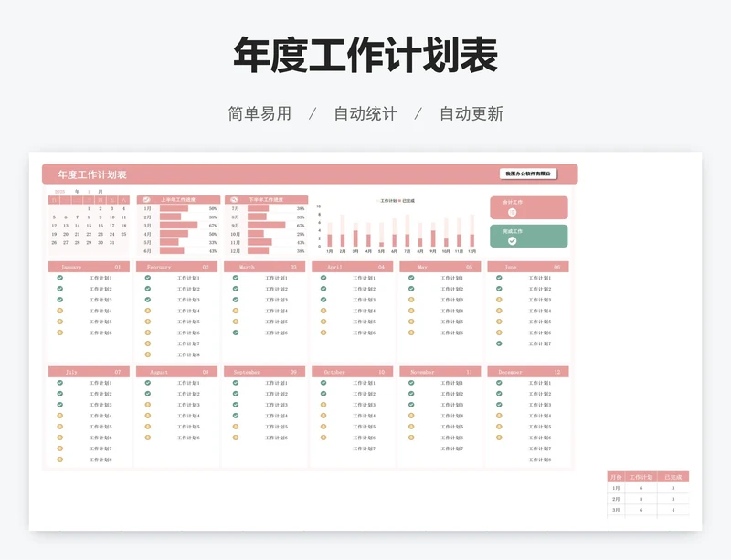Image resolution: width=731 pixels, height=560 pixels.
Task: Click December 工作计划6 yellow status icon
Action: [499, 438]
